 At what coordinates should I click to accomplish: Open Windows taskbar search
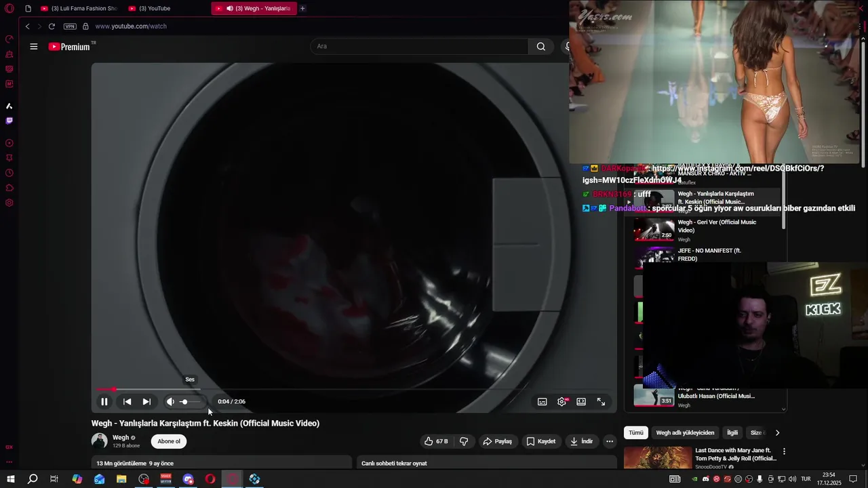click(33, 479)
